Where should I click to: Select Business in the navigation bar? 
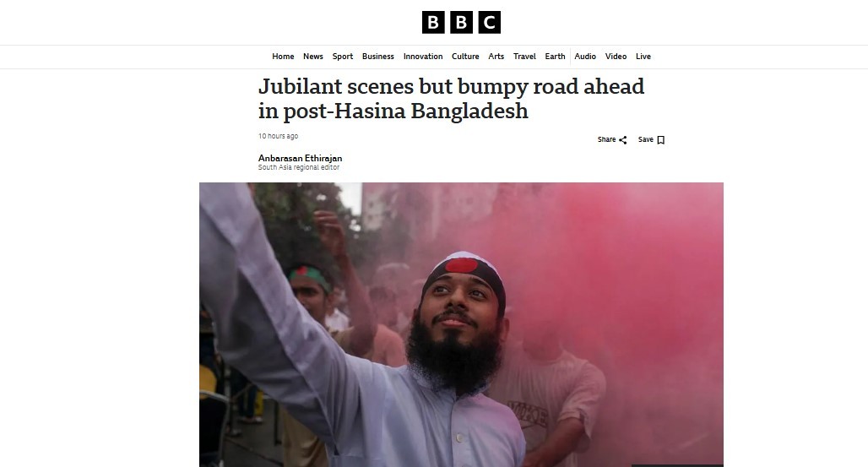click(x=378, y=57)
